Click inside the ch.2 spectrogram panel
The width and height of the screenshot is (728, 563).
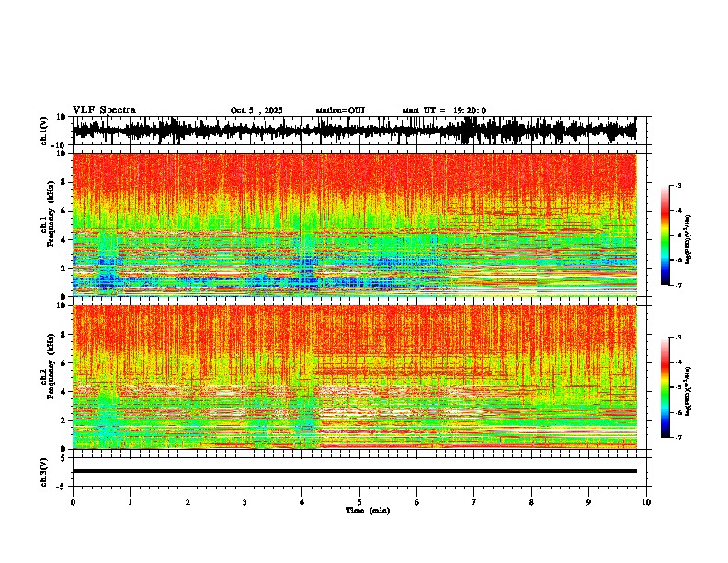pyautogui.click(x=354, y=377)
